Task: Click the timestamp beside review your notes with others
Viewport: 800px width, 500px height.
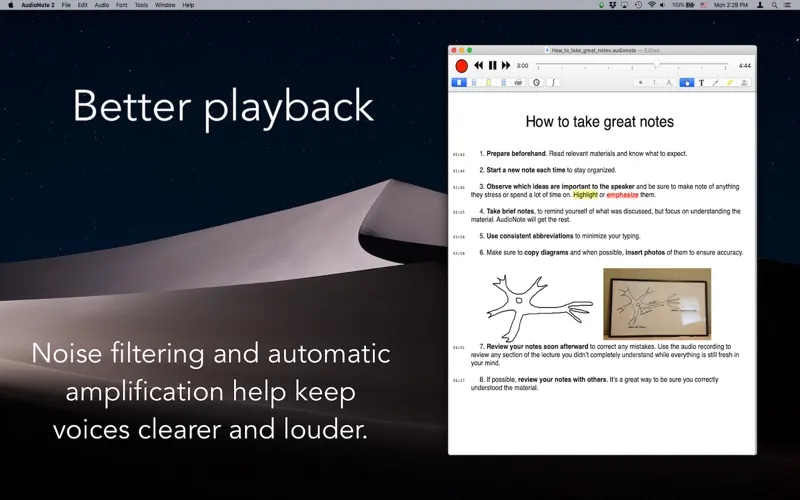Action: [459, 380]
